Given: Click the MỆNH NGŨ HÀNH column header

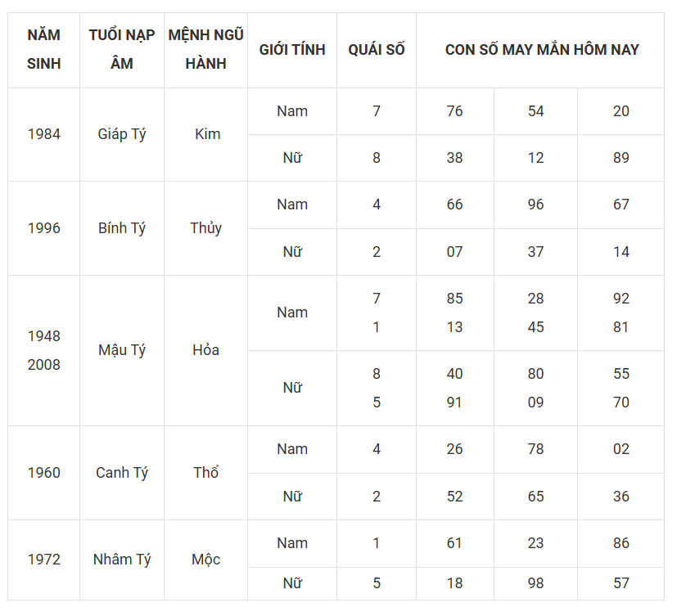Looking at the screenshot, I should pyautogui.click(x=205, y=50).
